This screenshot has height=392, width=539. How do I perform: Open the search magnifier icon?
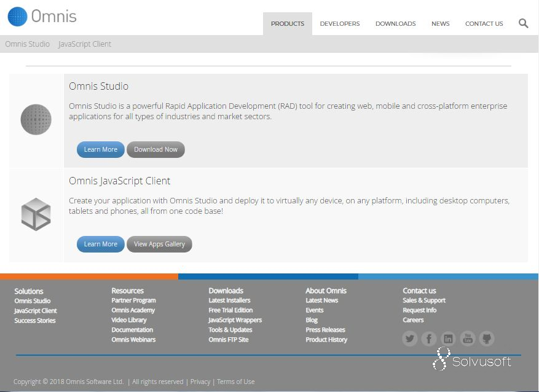click(x=523, y=23)
